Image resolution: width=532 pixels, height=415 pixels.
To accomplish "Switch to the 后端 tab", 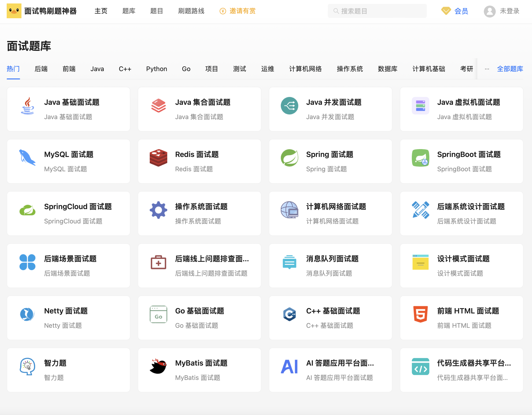I will point(41,69).
